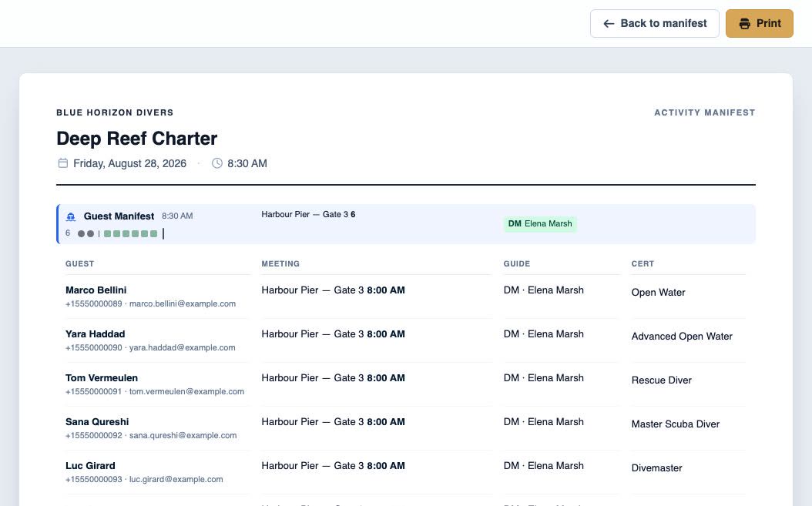Click yara.haddad@example.com contact line
This screenshot has width=812, height=506.
[x=150, y=347]
